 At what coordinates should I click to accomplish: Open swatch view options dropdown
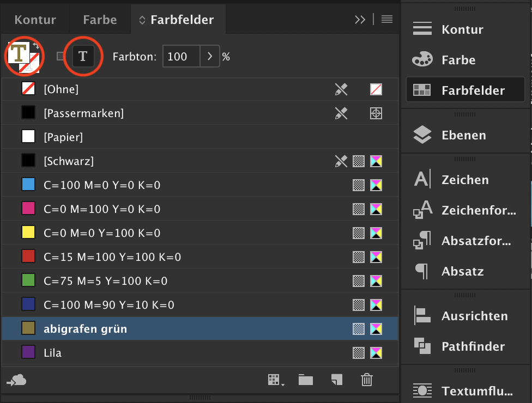(x=276, y=380)
